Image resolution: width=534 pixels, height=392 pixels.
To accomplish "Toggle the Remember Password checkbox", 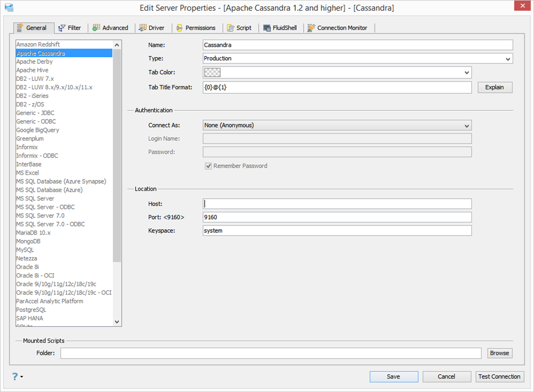I will pos(208,166).
